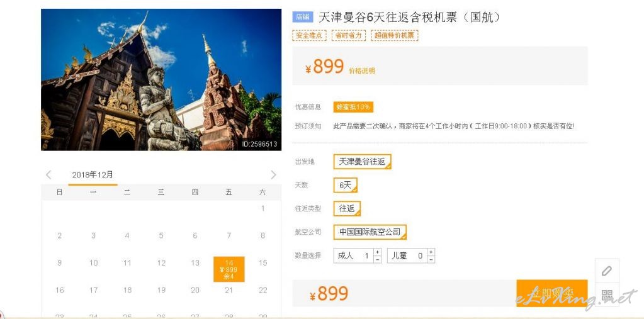Click the 蜂蜜抵10% discount tag

tap(353, 107)
